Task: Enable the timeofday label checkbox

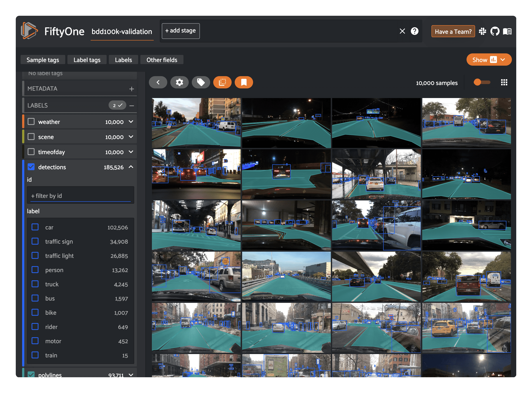Action: [31, 152]
